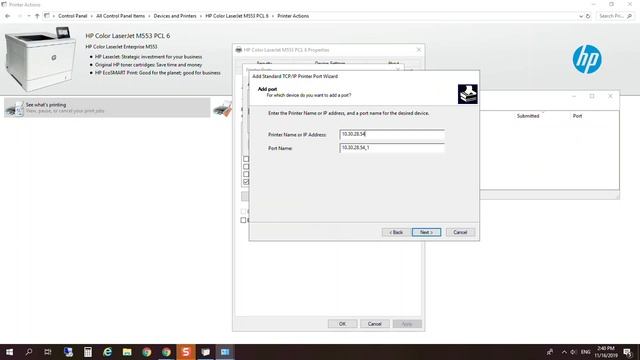Click the People icon in system tray
640x360 pixels.
[550, 352]
